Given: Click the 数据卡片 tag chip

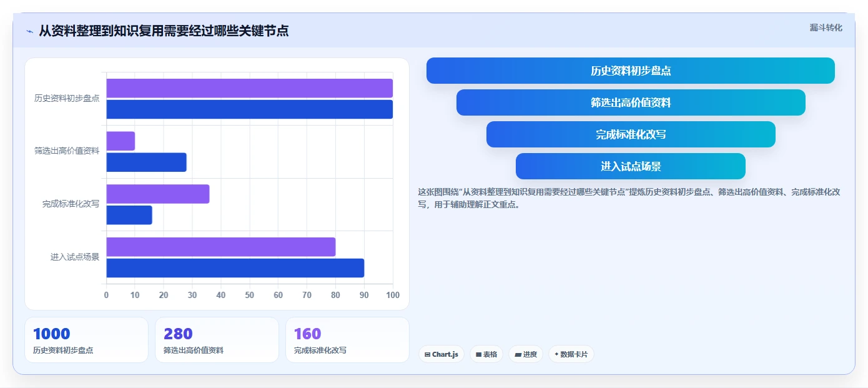Looking at the screenshot, I should 571,354.
